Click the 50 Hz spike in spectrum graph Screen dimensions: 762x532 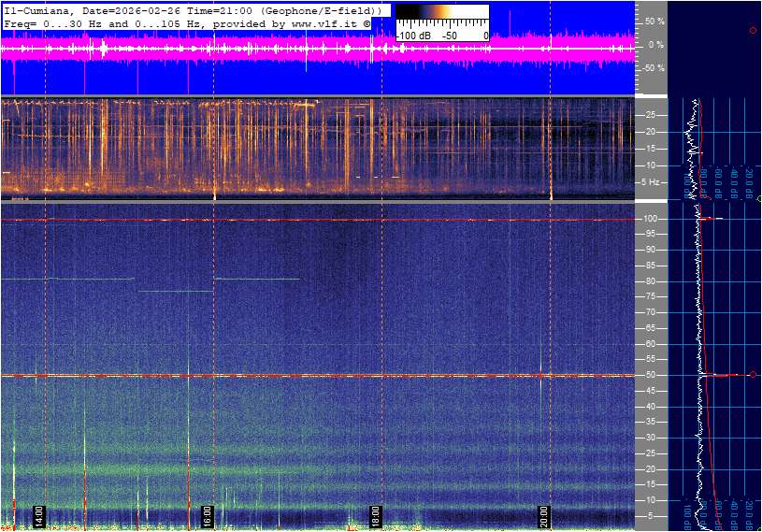[725, 375]
